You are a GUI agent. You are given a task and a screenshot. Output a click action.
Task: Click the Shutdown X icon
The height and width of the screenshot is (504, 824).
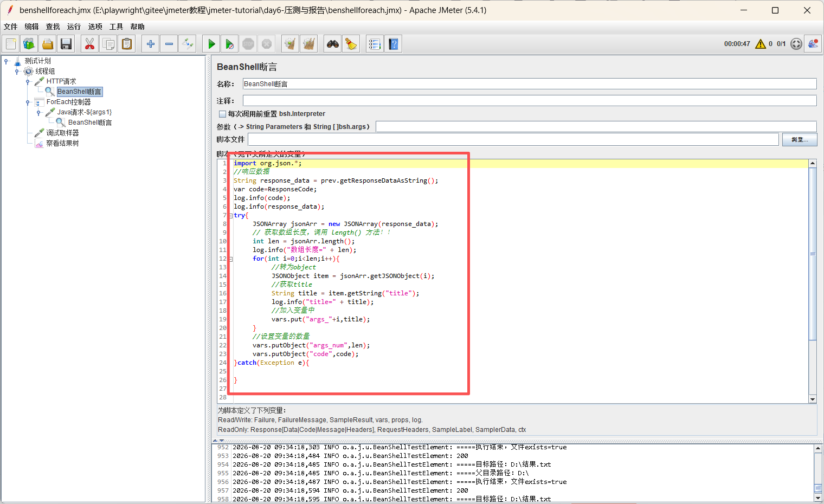pyautogui.click(x=267, y=44)
